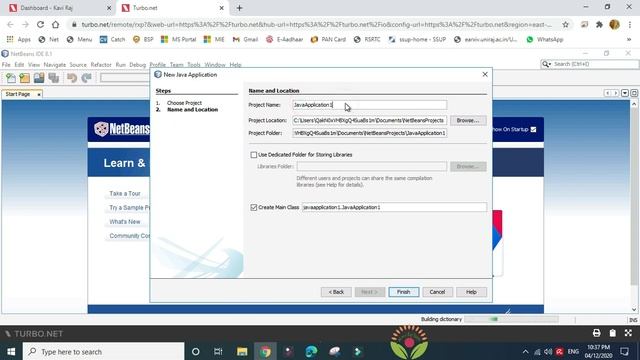Uncheck Create Main Class checkbox
Image resolution: width=640 pixels, height=360 pixels.
[x=253, y=207]
